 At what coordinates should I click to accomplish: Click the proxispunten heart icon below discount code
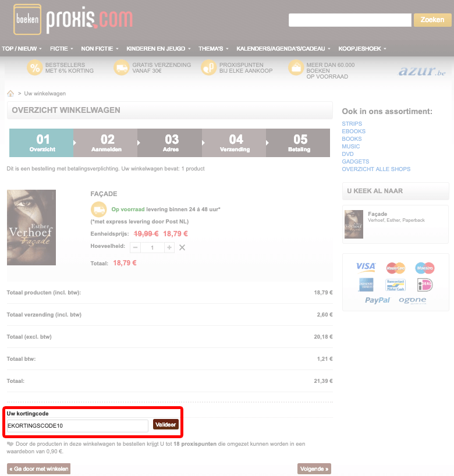pyautogui.click(x=10, y=444)
